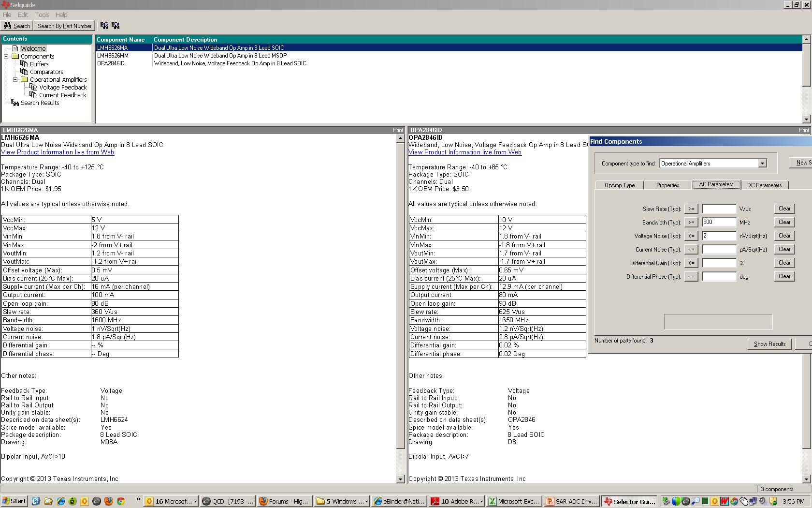Toggle Differential Phase comparison operator button
Image resolution: width=812 pixels, height=508 pixels.
691,277
